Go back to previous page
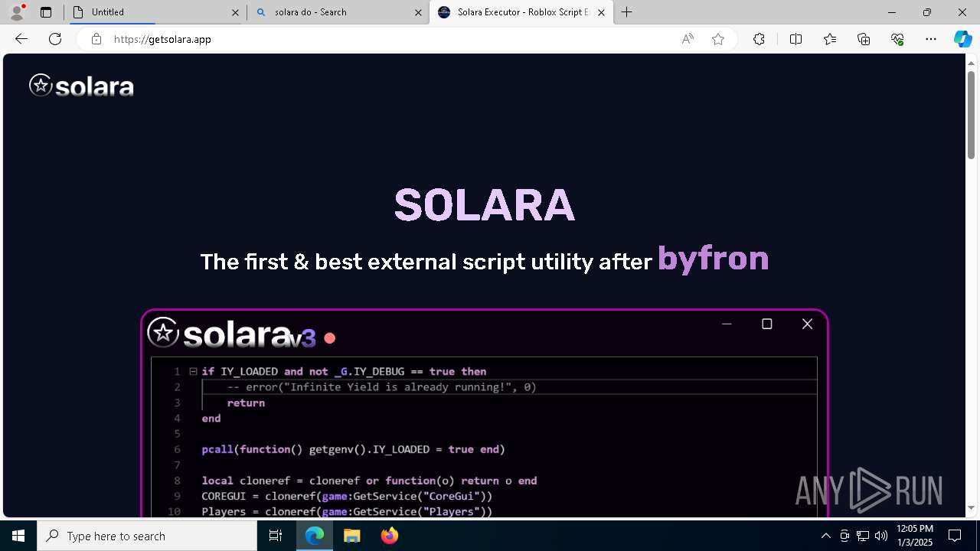Viewport: 980px width, 551px height. (21, 39)
